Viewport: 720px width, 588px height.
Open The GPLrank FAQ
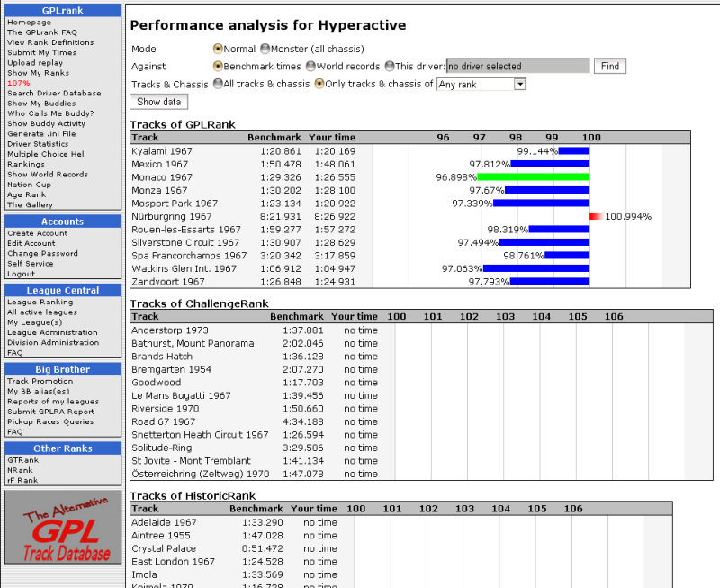point(42,32)
